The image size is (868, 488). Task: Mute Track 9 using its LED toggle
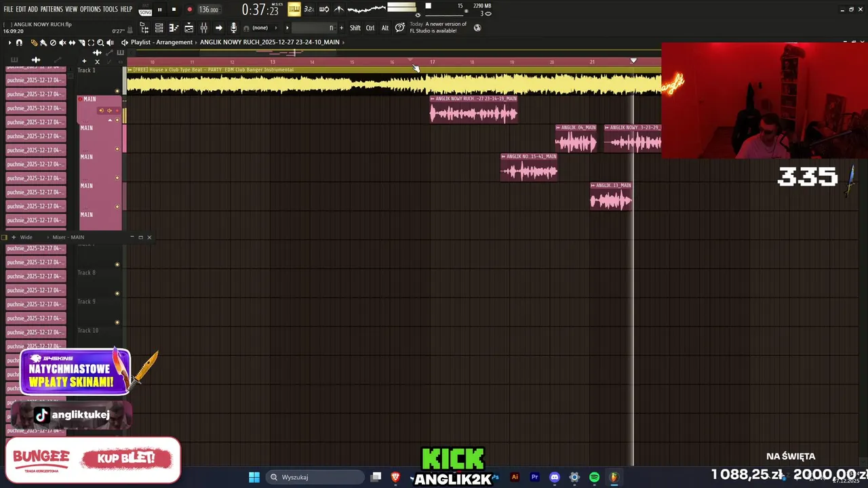117,323
